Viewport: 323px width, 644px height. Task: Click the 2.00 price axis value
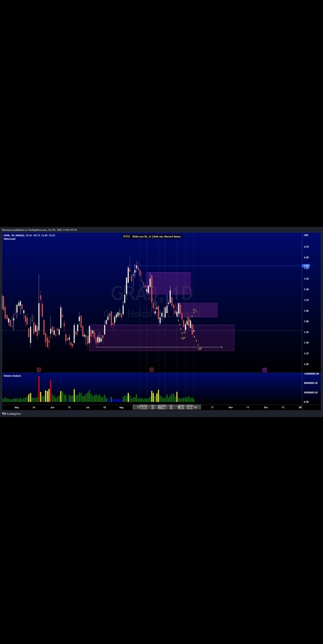(x=306, y=364)
